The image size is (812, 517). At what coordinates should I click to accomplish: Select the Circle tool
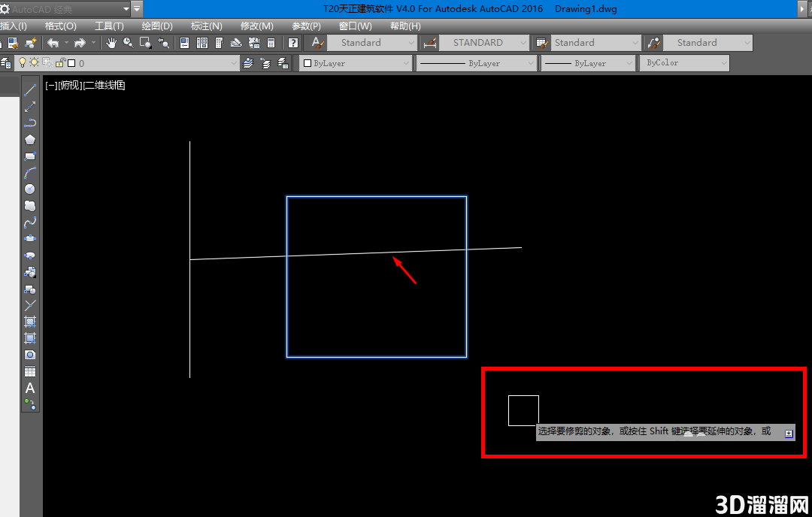pos(30,189)
